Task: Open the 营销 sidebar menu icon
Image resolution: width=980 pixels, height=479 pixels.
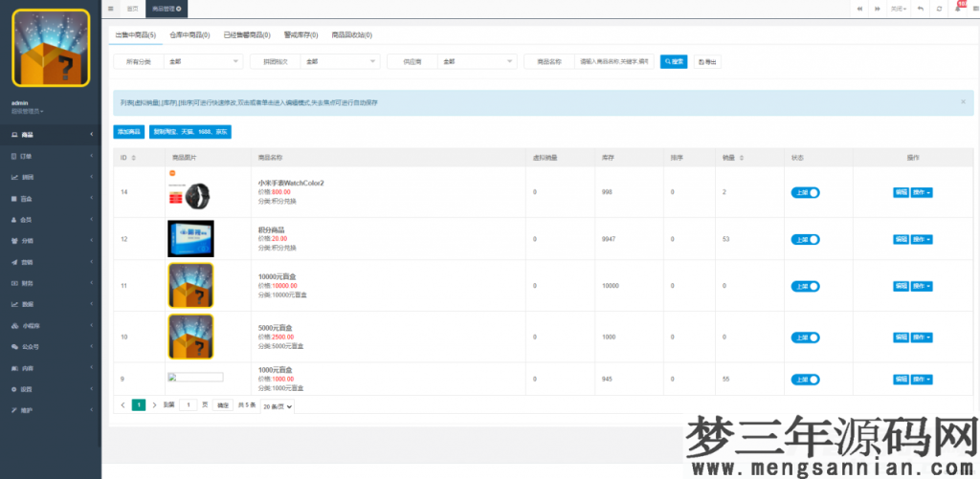Action: (14, 262)
